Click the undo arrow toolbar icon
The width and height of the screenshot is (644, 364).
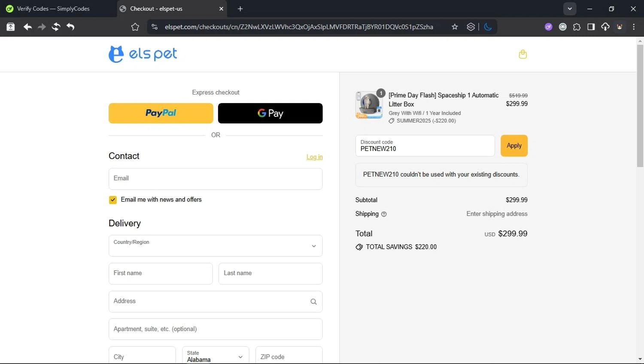pyautogui.click(x=70, y=27)
